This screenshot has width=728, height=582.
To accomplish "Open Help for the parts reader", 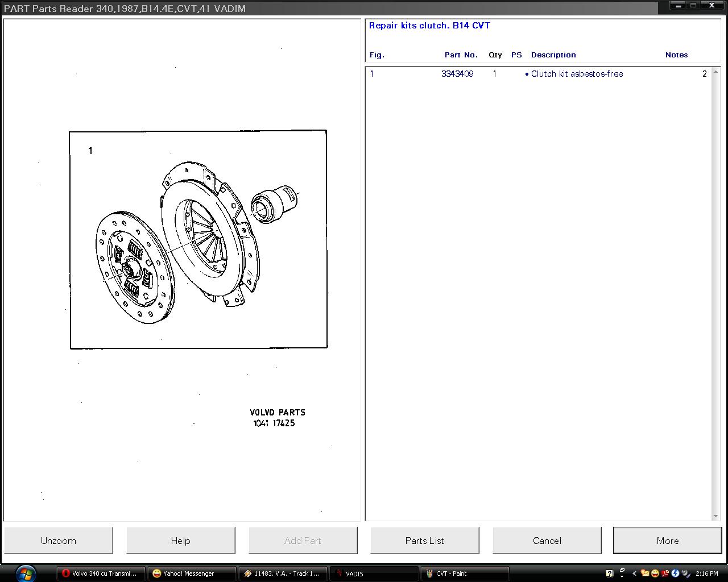I will point(181,541).
